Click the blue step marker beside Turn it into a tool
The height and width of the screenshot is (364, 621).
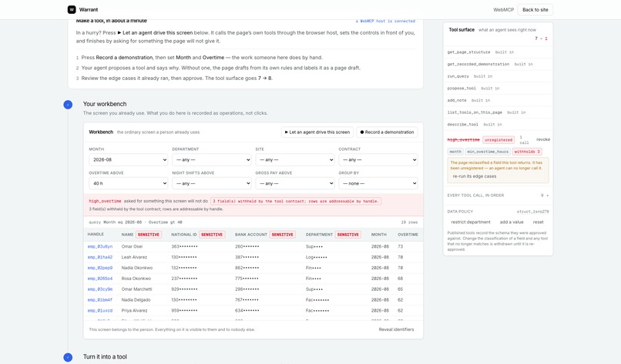click(68, 357)
